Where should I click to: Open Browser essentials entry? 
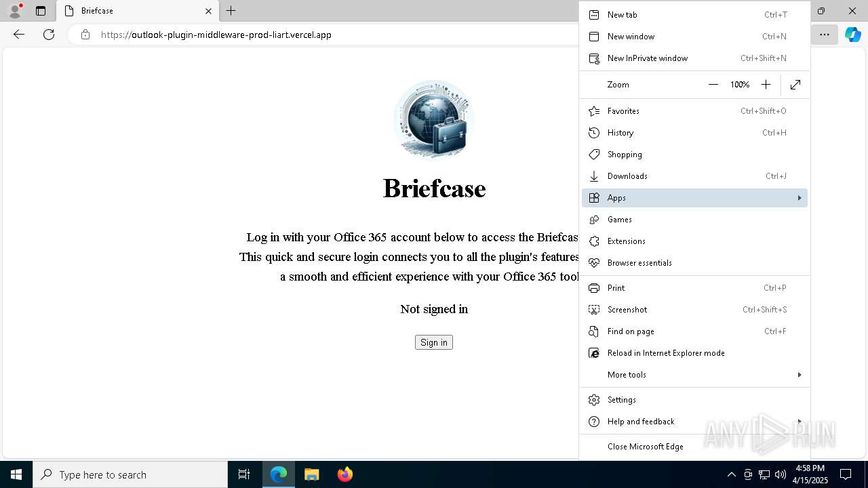(x=694, y=263)
